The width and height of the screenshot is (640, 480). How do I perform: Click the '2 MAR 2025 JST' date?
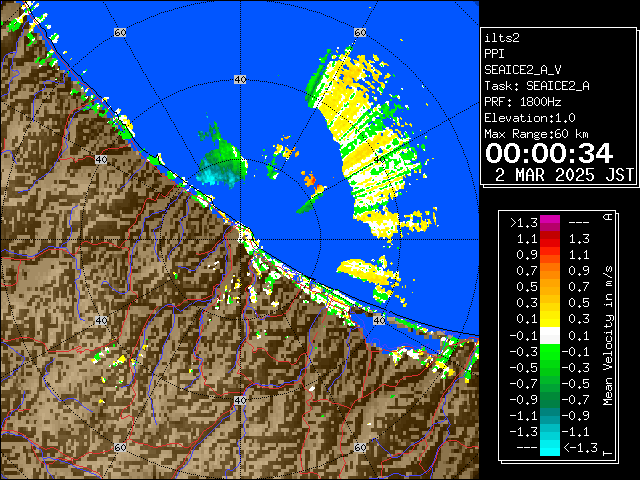click(x=564, y=175)
